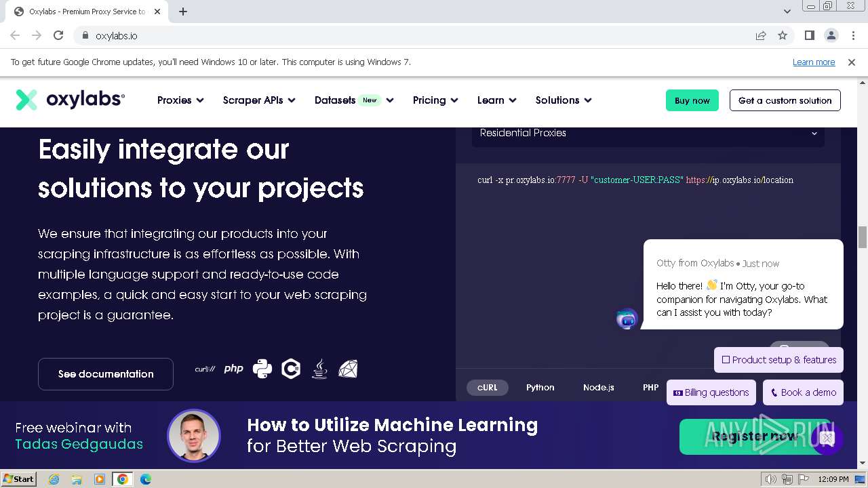Click the Action Center flag icon
This screenshot has height=488, width=868.
[804, 479]
